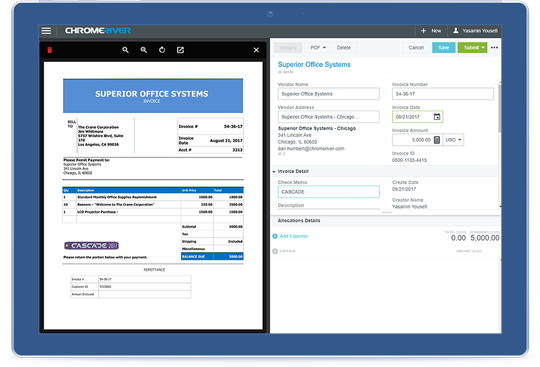The width and height of the screenshot is (540, 367).
Task: Open the USD currency dropdown
Action: (x=453, y=140)
